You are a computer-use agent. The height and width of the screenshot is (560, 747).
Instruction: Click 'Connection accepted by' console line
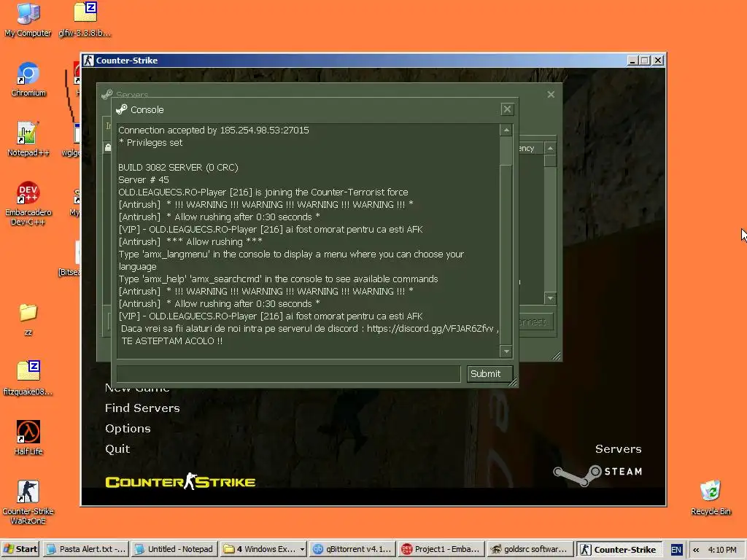pos(214,130)
